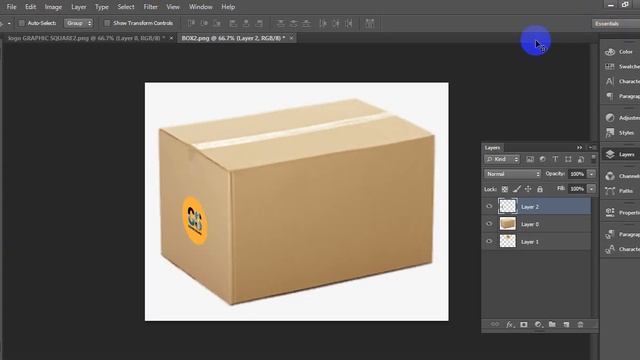Toggle layer filtering switch on or off

pos(593,158)
